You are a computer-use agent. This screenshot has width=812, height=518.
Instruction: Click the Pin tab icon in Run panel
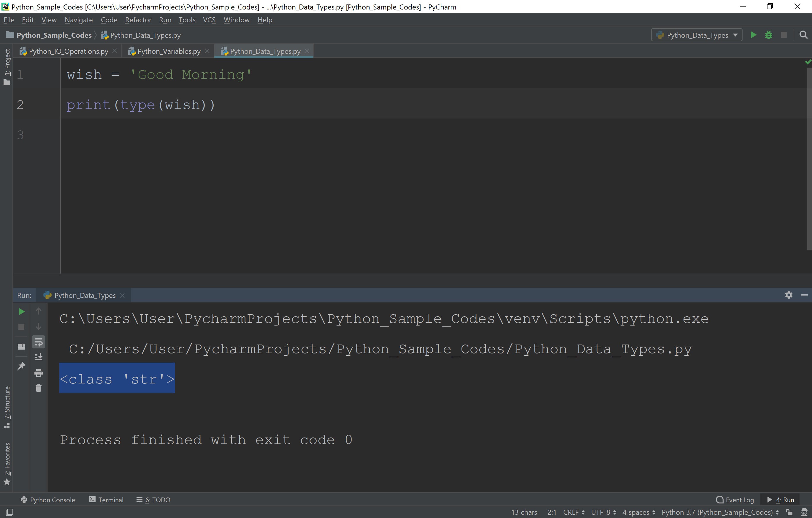tap(21, 366)
